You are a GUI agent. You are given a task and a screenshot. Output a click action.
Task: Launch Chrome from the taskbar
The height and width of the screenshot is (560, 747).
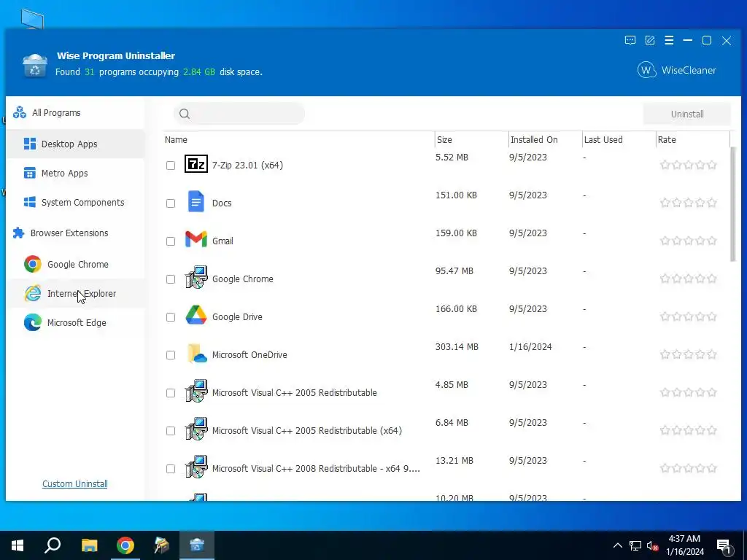pos(125,545)
